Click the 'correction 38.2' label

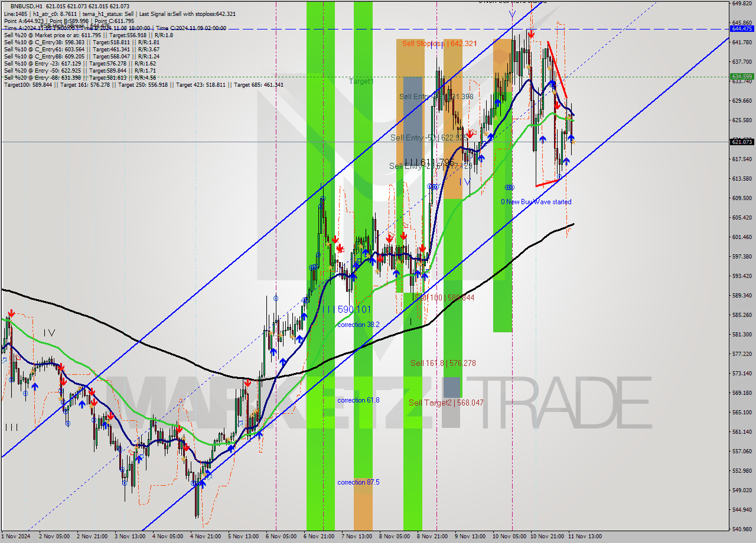[x=359, y=325]
